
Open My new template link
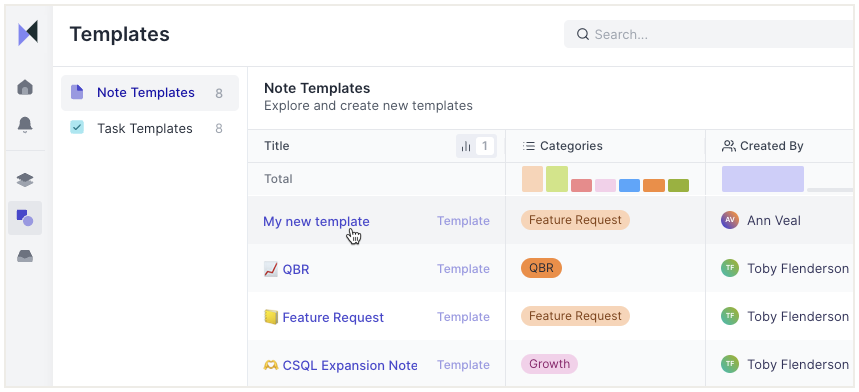point(317,221)
